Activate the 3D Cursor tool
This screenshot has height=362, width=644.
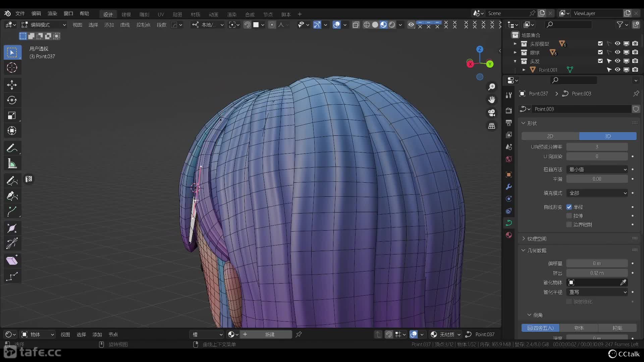coord(12,68)
